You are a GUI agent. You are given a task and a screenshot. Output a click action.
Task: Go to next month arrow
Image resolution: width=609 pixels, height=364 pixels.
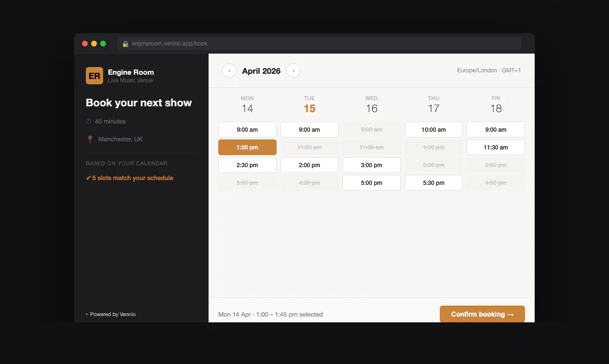pyautogui.click(x=293, y=70)
